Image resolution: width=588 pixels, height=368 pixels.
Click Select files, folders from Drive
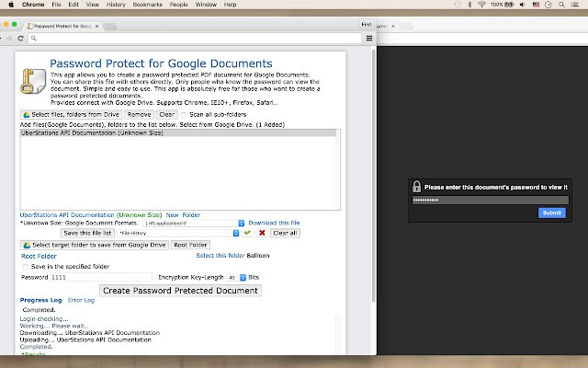coord(72,114)
